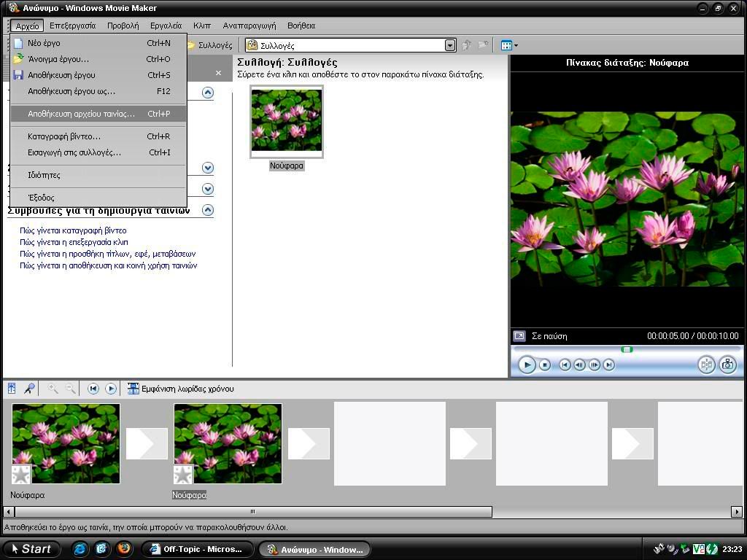Collapse the Συμβουλές για τη δημιουργία ταινιών section
Screen dimensions: 747x560
[208, 210]
